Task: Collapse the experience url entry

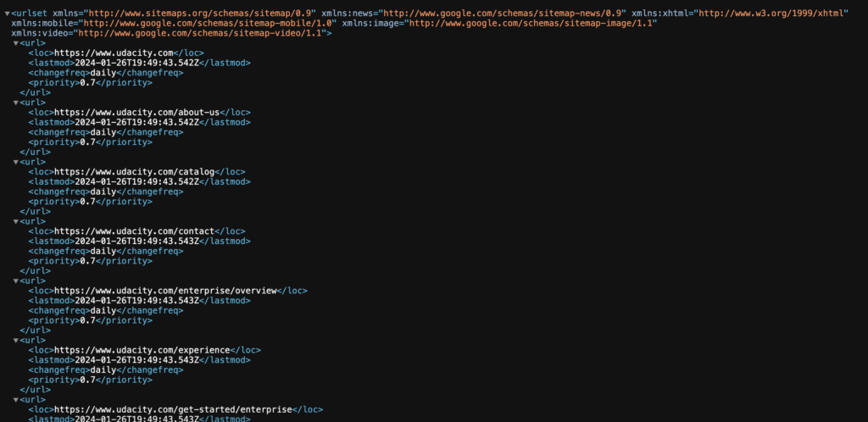Action: coord(16,340)
